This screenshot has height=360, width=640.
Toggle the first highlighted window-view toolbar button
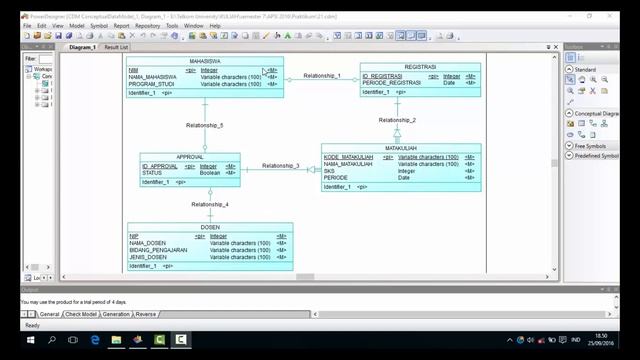point(400,36)
